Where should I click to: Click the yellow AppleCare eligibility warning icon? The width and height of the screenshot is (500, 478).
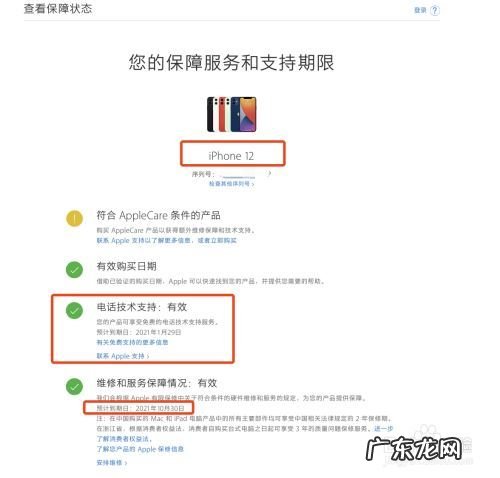pyautogui.click(x=74, y=219)
